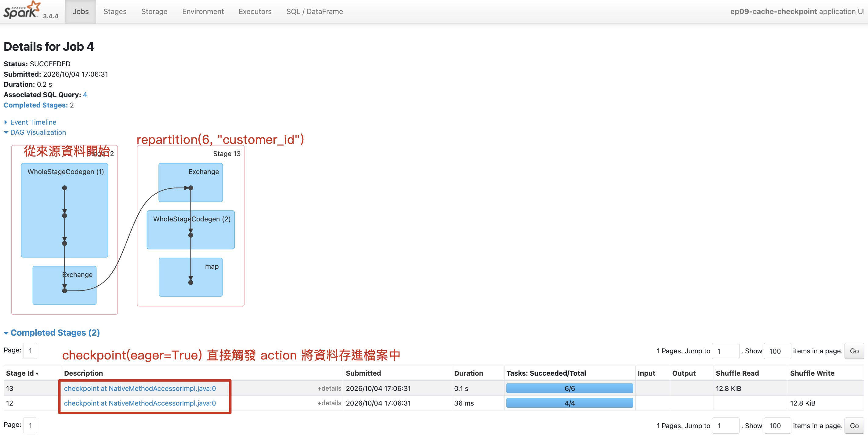The width and height of the screenshot is (868, 441).
Task: Click the 12.8 KiB shuffle write value
Action: 803,403
